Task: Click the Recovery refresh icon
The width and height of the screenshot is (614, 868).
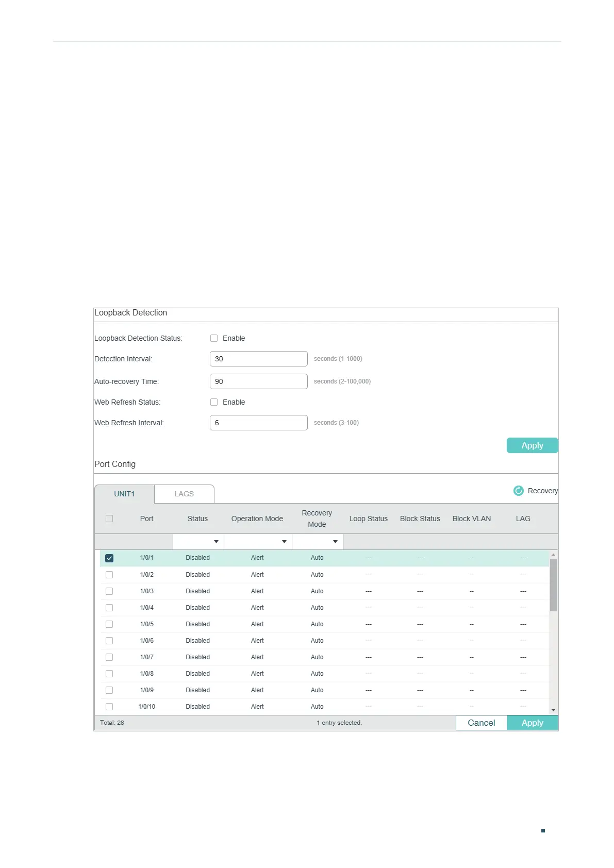Action: click(x=518, y=491)
